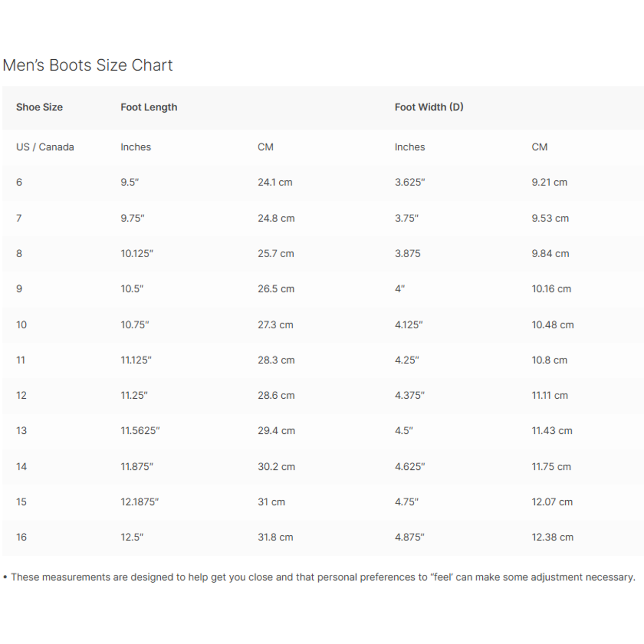Click the 4″ foot width cell
The image size is (644, 644).
click(x=400, y=289)
